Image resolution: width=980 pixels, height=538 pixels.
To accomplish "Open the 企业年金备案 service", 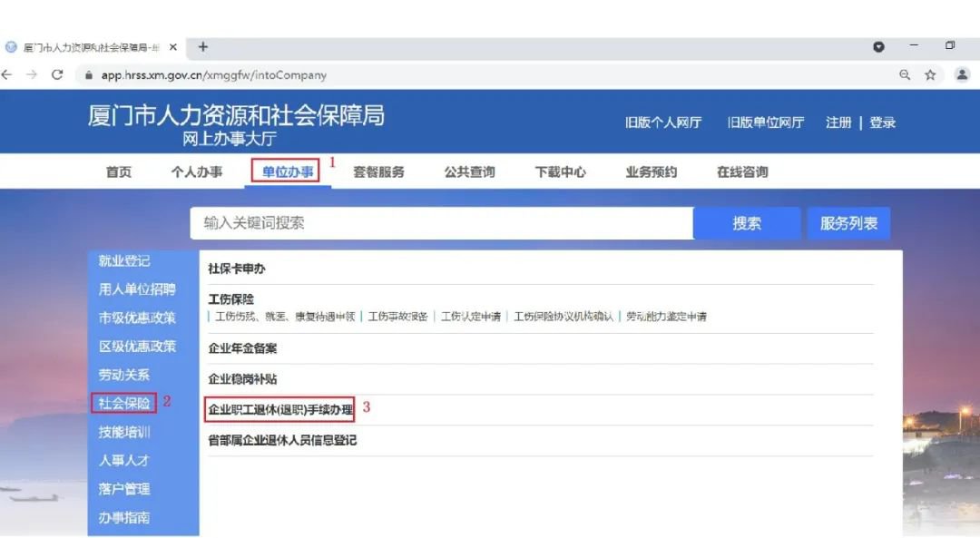I will tap(242, 348).
